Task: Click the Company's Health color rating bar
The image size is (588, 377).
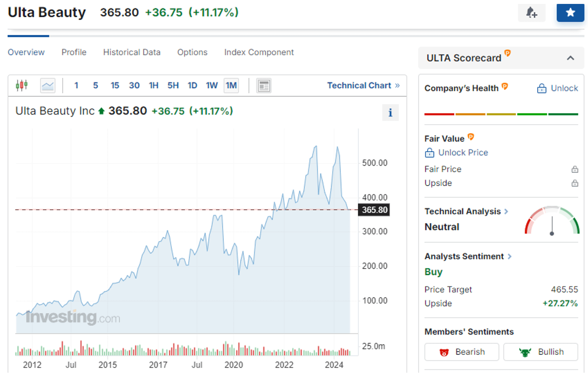Action: (501, 114)
